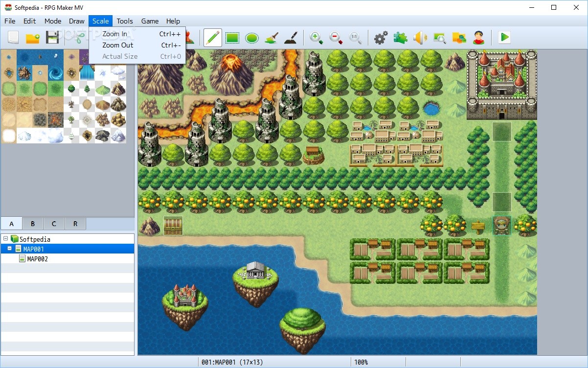This screenshot has width=588, height=368.
Task: Open the Game menu
Action: pyautogui.click(x=150, y=21)
